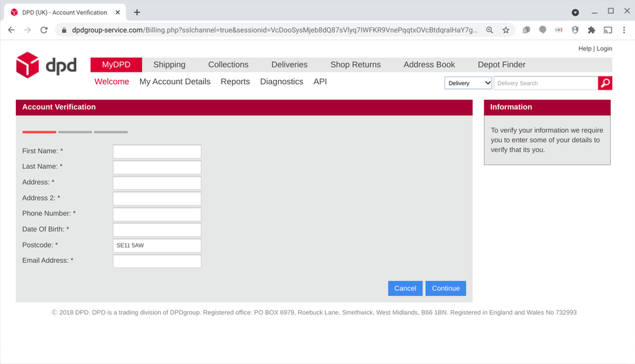Screen dimensions: 635x364
Task: Open the Delivery search type dropdown
Action: (x=468, y=83)
